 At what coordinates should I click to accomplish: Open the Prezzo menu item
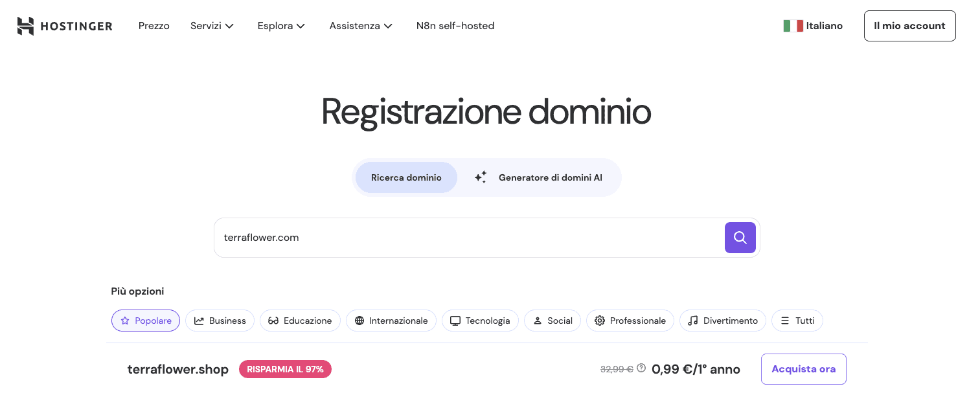[x=154, y=26]
